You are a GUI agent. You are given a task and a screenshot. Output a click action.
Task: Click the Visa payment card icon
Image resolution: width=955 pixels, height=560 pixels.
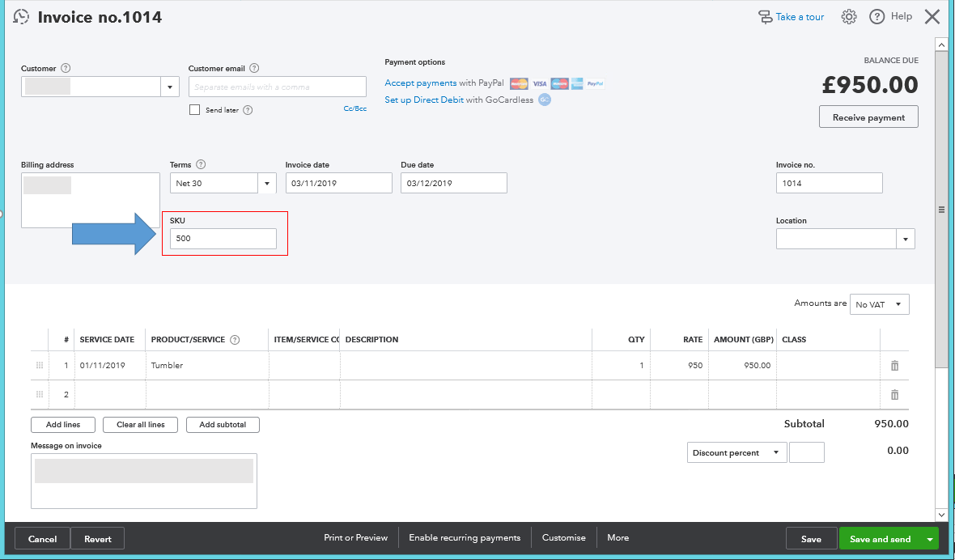point(540,83)
